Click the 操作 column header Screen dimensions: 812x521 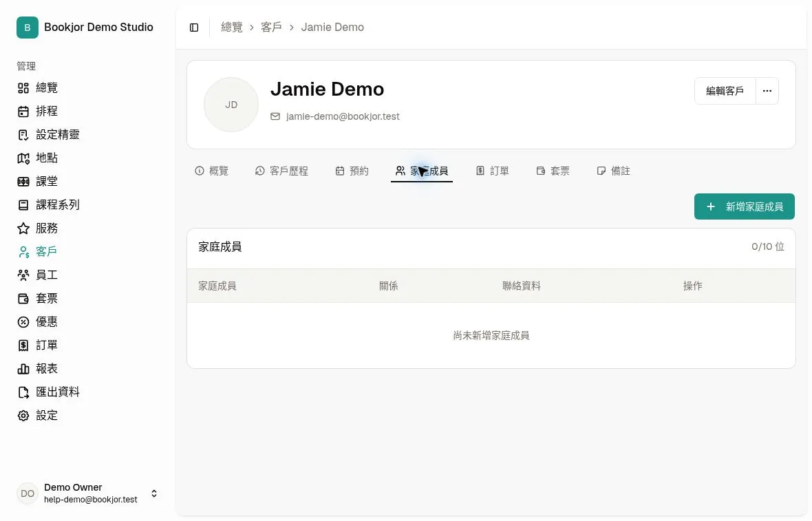click(692, 286)
